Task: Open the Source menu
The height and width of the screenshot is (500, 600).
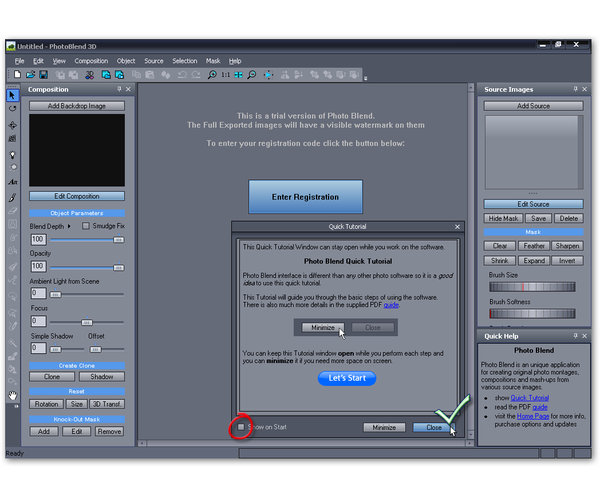Action: [x=154, y=61]
